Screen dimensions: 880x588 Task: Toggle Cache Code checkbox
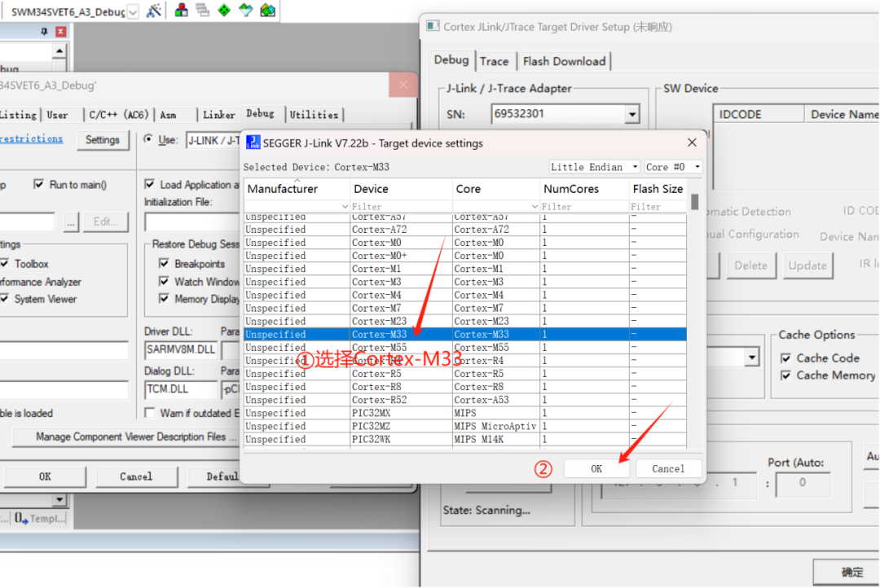(x=785, y=358)
